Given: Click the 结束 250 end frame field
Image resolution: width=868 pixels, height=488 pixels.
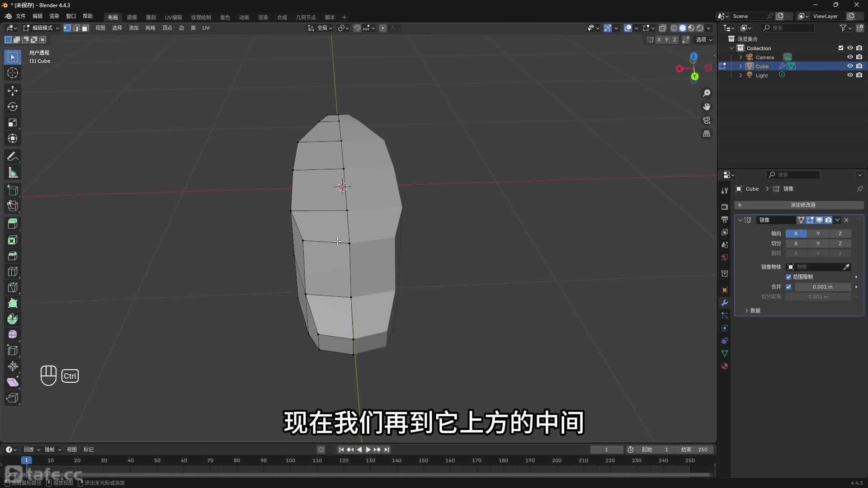Looking at the screenshot, I should click(x=694, y=450).
